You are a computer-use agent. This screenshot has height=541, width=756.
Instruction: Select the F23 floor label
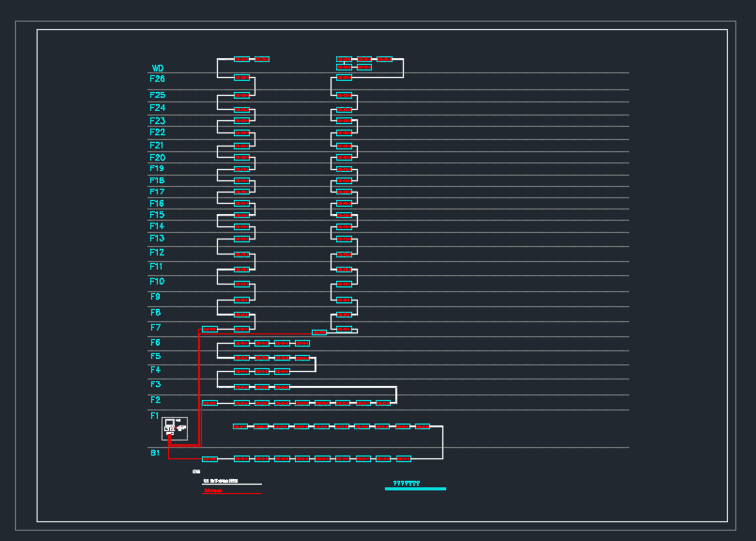[x=157, y=120]
